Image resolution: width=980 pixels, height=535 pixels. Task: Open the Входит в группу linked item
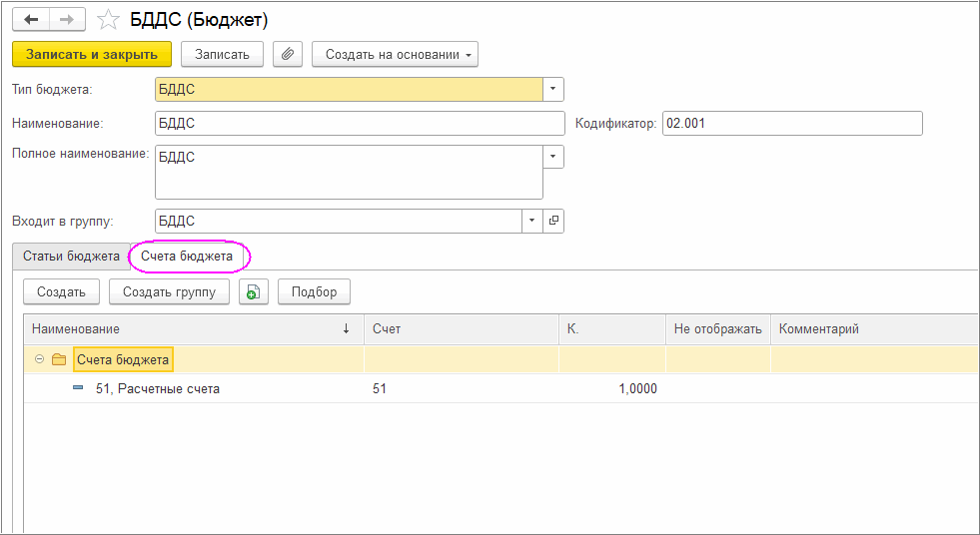(553, 221)
